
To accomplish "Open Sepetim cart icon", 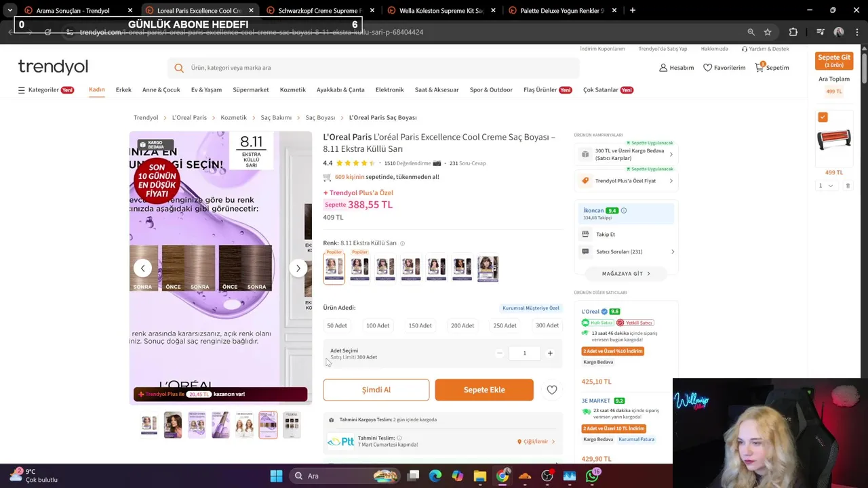I will [x=759, y=67].
